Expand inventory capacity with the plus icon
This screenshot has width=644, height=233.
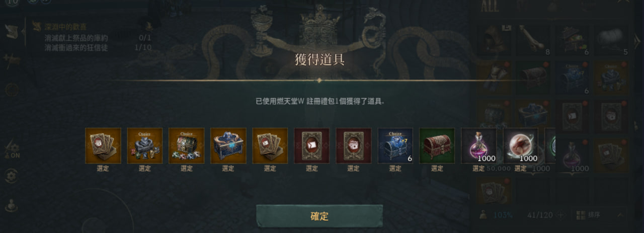click(561, 215)
